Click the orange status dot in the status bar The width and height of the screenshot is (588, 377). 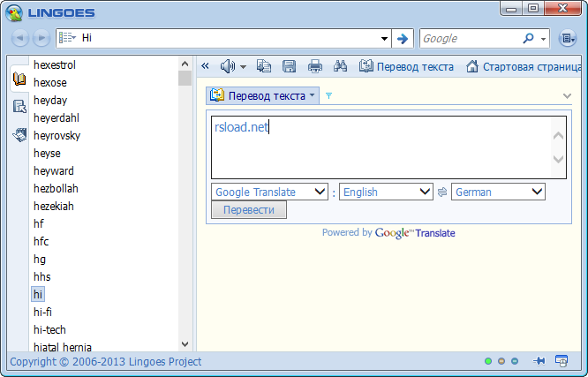(x=501, y=361)
